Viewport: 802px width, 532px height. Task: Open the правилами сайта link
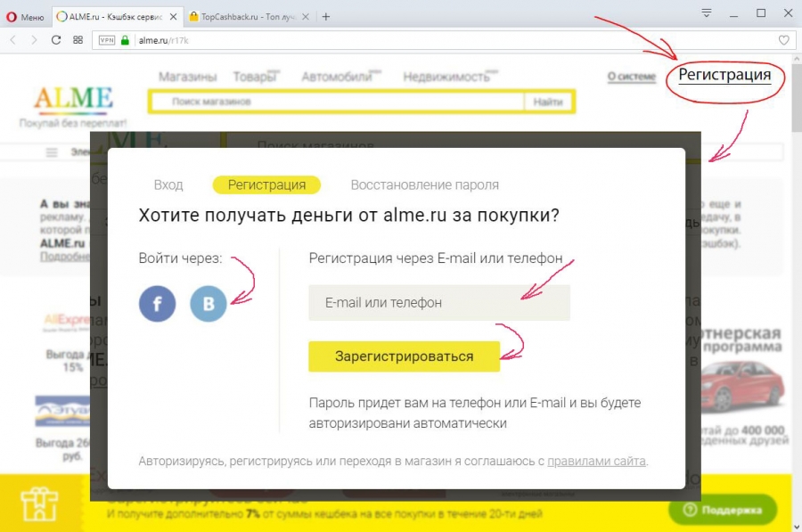click(x=596, y=461)
